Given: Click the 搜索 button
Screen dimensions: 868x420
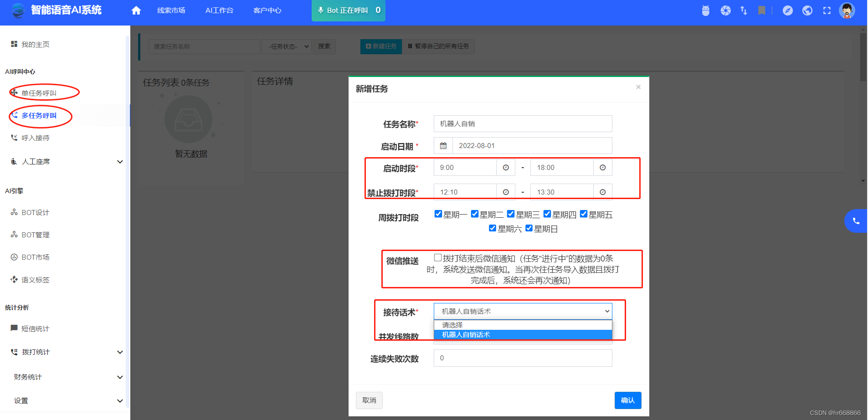Looking at the screenshot, I should (324, 46).
